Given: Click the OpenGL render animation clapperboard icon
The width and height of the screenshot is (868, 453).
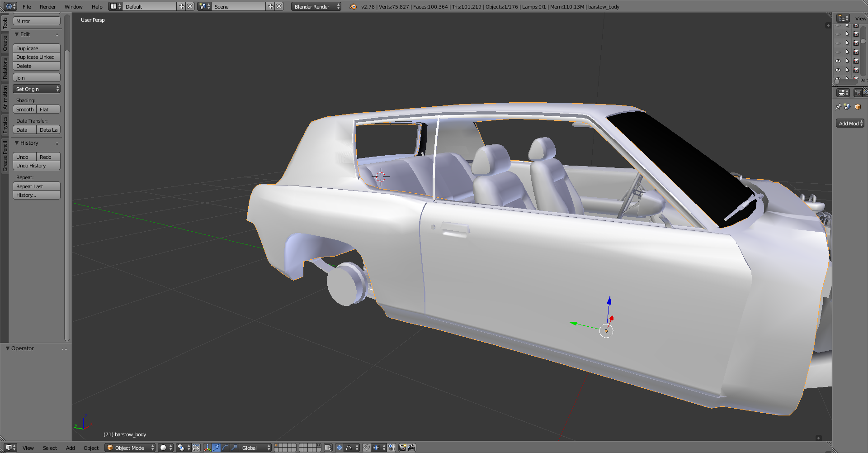Looking at the screenshot, I should (411, 448).
